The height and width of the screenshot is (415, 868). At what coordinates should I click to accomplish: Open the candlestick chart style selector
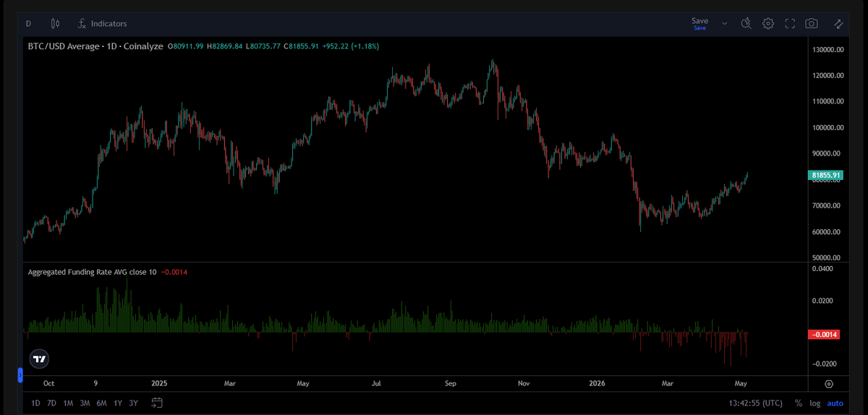tap(56, 23)
